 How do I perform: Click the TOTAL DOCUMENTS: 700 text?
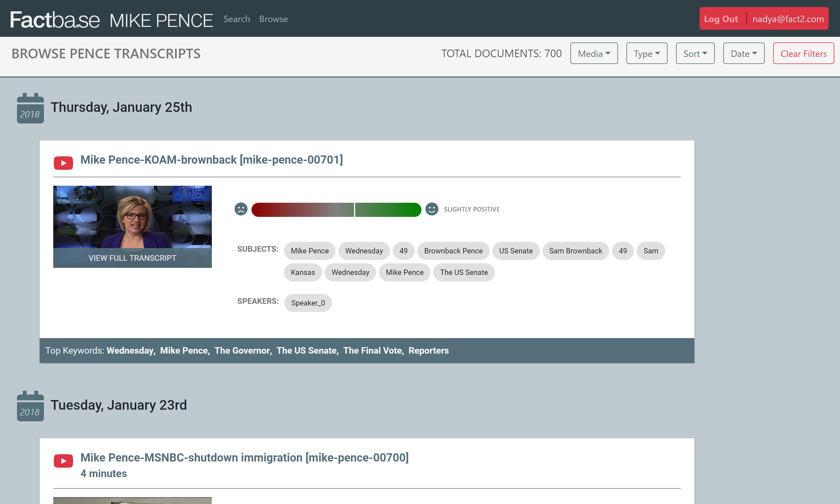[x=501, y=53]
